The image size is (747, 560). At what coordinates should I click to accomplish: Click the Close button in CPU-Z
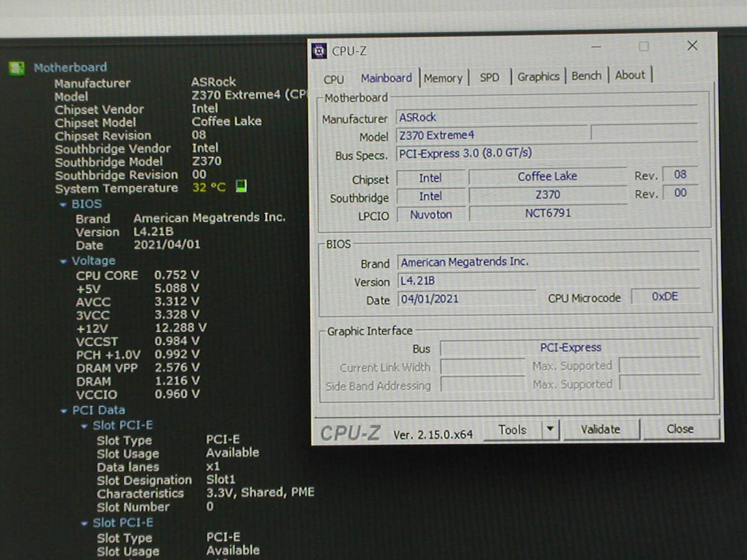pyautogui.click(x=680, y=429)
